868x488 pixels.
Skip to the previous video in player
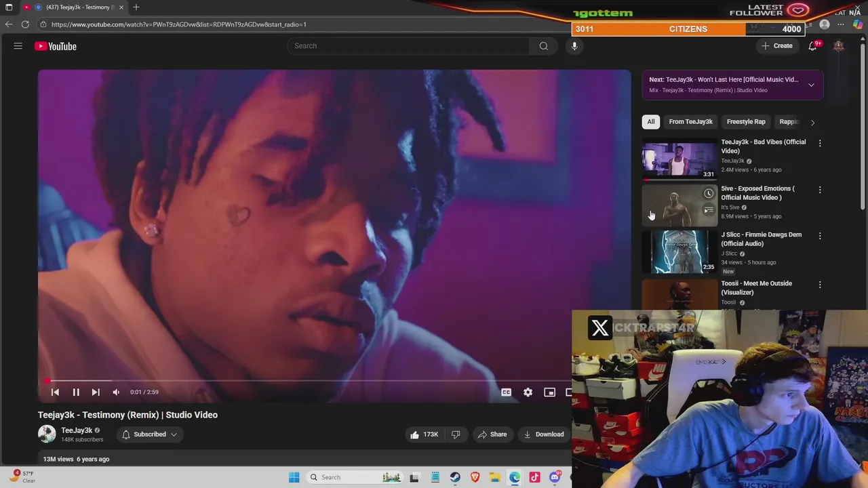coord(56,392)
